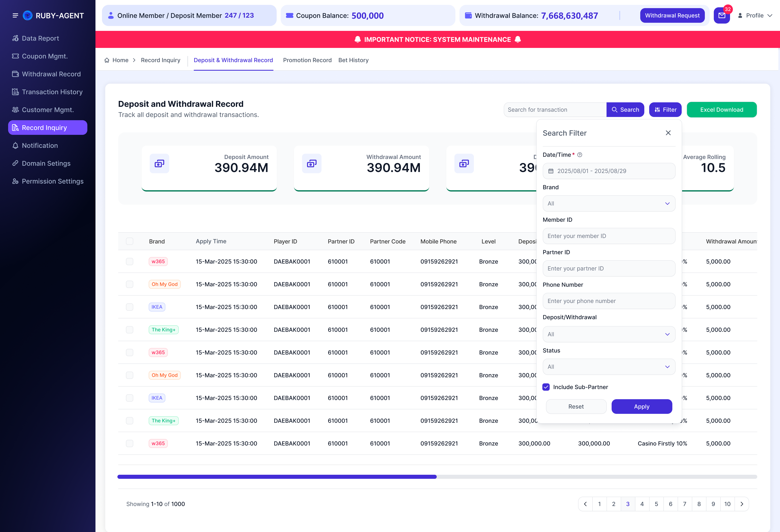The height and width of the screenshot is (532, 780).
Task: Open Data Report in sidebar
Action: [48, 38]
